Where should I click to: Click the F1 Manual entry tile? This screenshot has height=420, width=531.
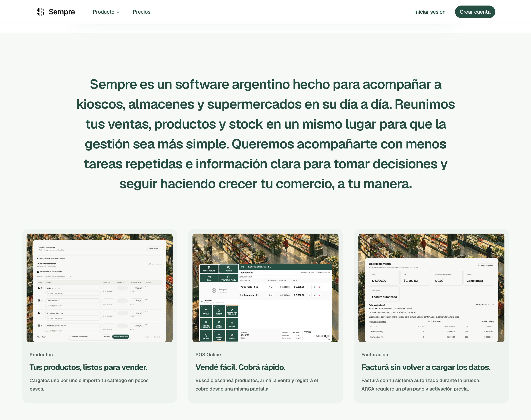[206, 311]
